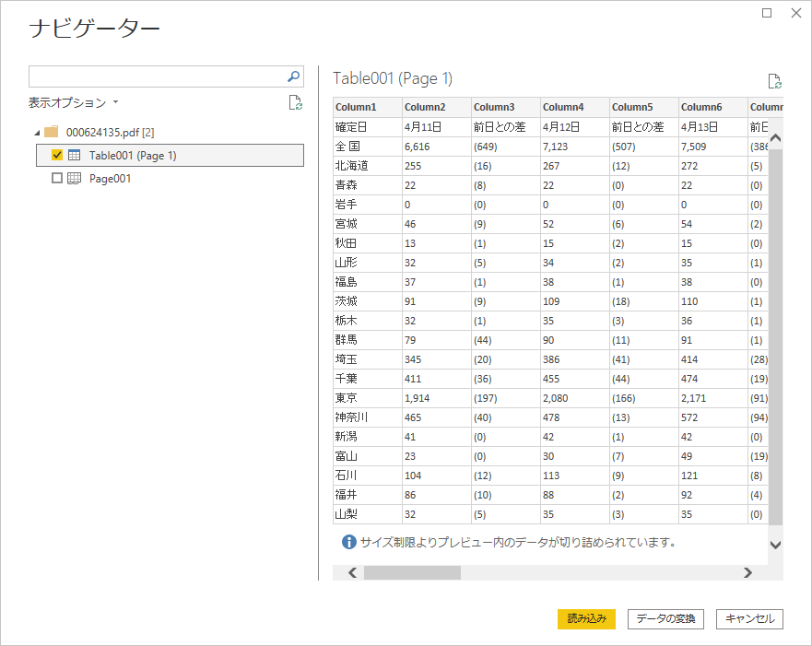Select the Page001 tree item
Image resolution: width=812 pixels, height=646 pixels.
click(110, 179)
